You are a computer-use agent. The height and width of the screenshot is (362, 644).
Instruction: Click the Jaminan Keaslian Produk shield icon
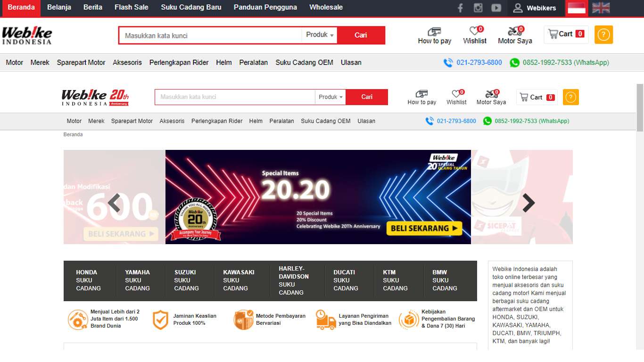pyautogui.click(x=160, y=320)
